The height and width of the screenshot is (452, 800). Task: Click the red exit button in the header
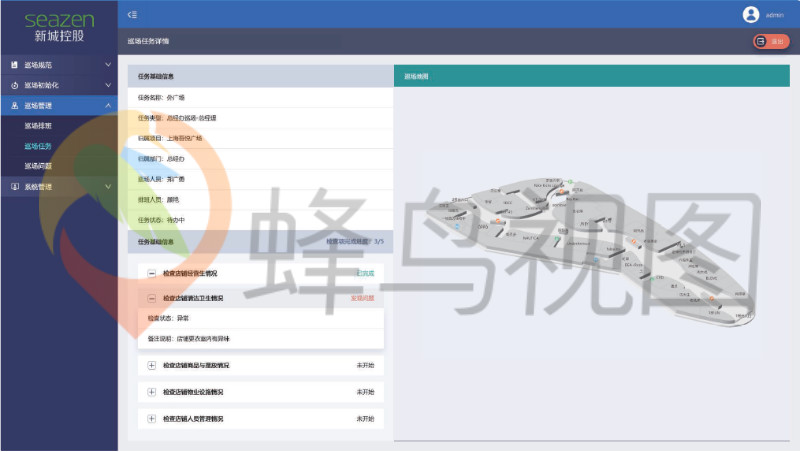(771, 41)
